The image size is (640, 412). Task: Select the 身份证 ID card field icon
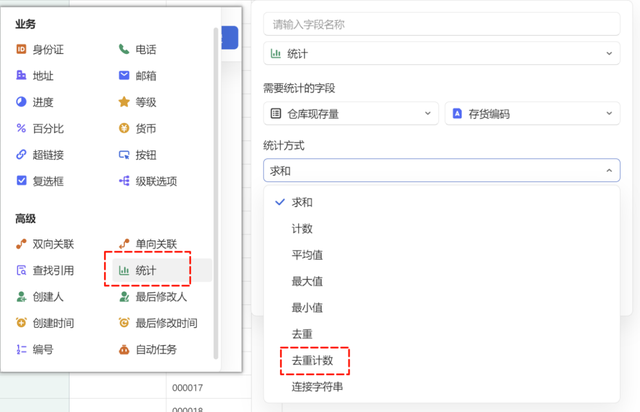[21, 49]
